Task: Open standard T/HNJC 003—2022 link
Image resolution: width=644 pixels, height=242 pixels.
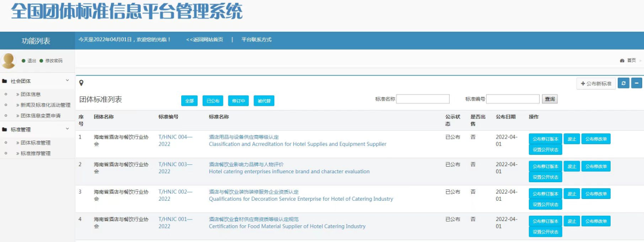Action: pos(175,168)
